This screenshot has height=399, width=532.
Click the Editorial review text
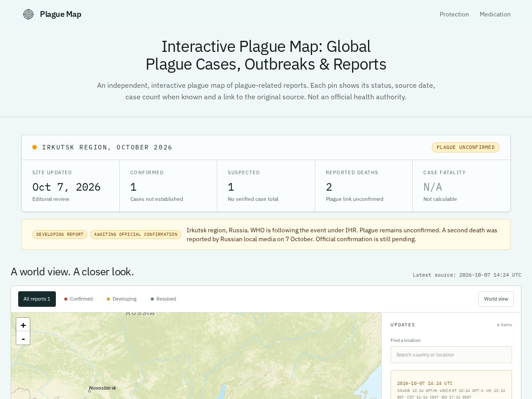51,199
